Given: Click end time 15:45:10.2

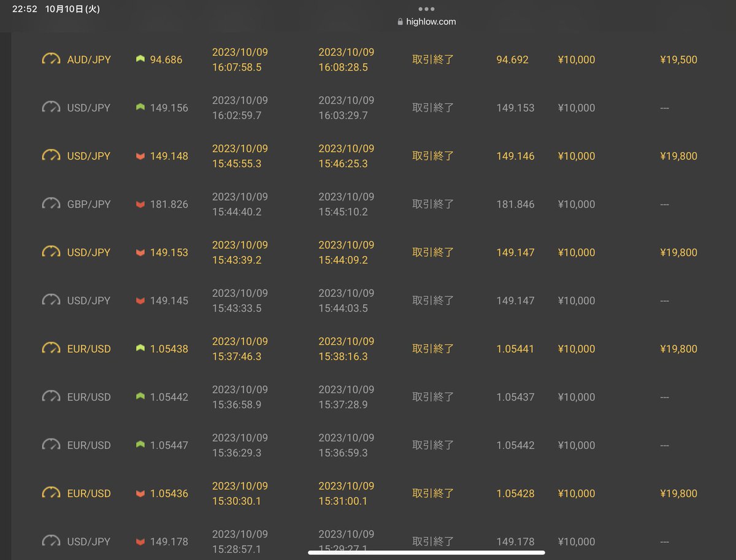Looking at the screenshot, I should (x=343, y=212).
